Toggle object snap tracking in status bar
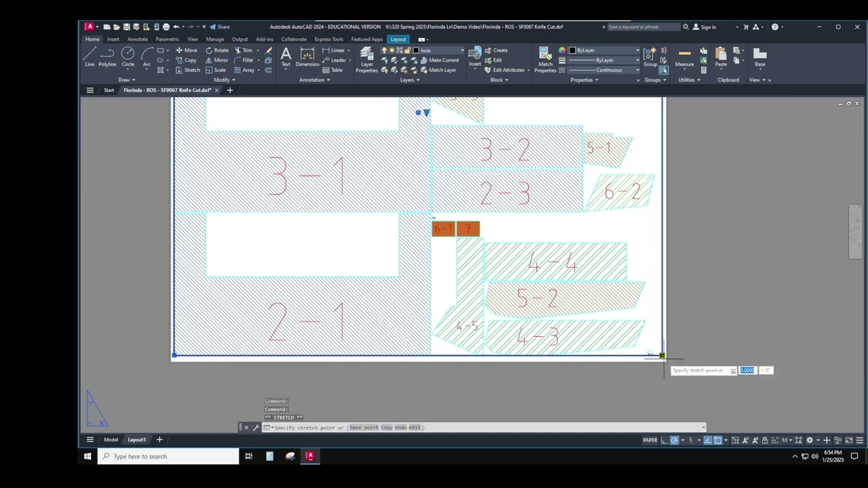Screen dimensions: 868x488 707,441
